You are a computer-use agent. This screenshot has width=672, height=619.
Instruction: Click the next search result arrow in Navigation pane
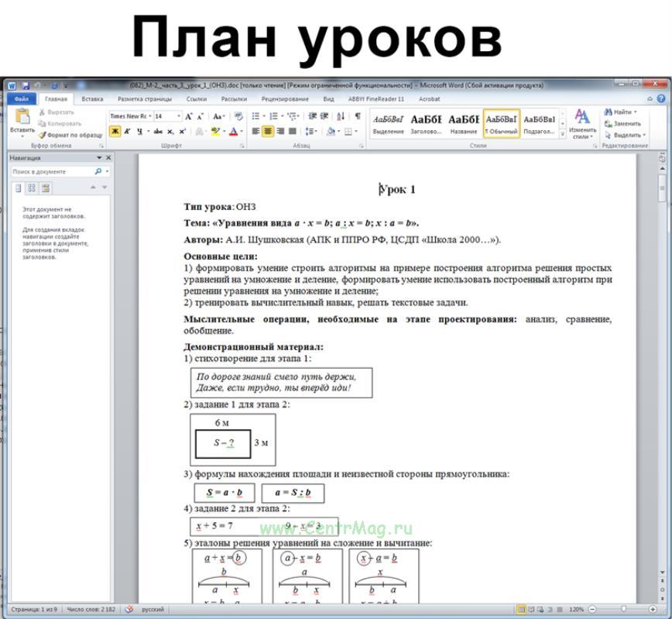(105, 188)
